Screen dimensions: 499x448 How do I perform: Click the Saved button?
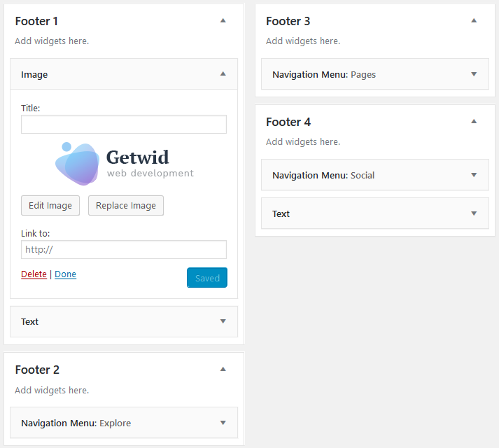(x=207, y=278)
